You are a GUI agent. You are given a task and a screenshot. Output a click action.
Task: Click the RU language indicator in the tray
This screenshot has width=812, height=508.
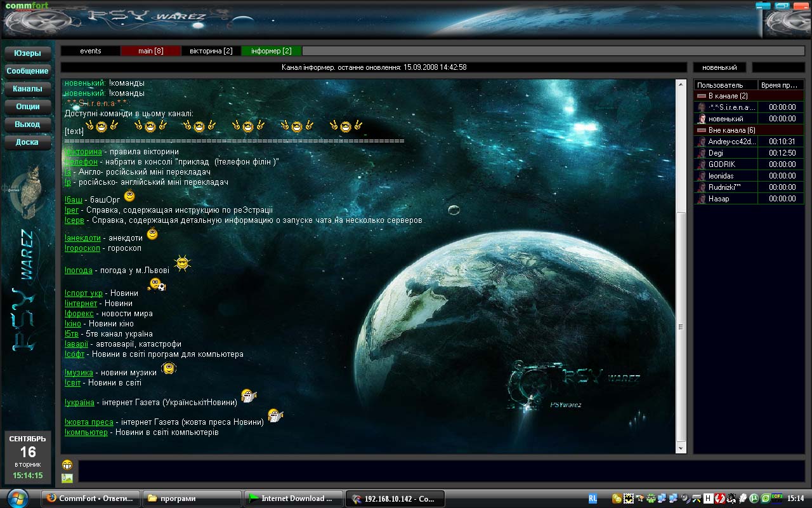[x=593, y=498]
